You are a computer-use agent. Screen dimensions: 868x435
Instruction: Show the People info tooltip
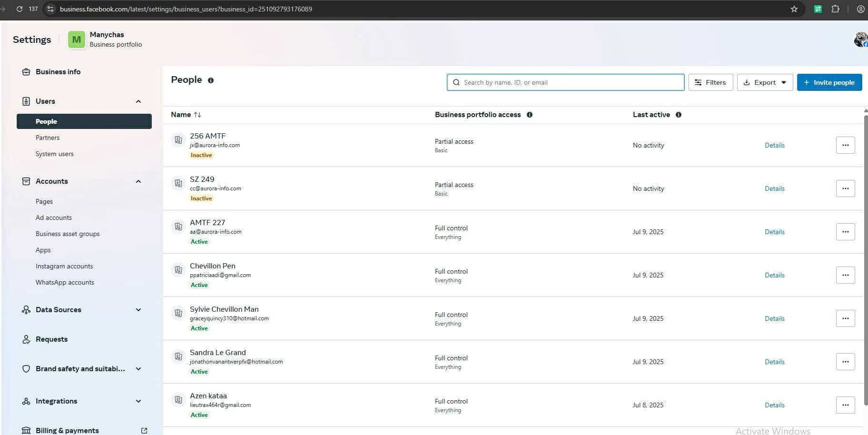(x=211, y=80)
